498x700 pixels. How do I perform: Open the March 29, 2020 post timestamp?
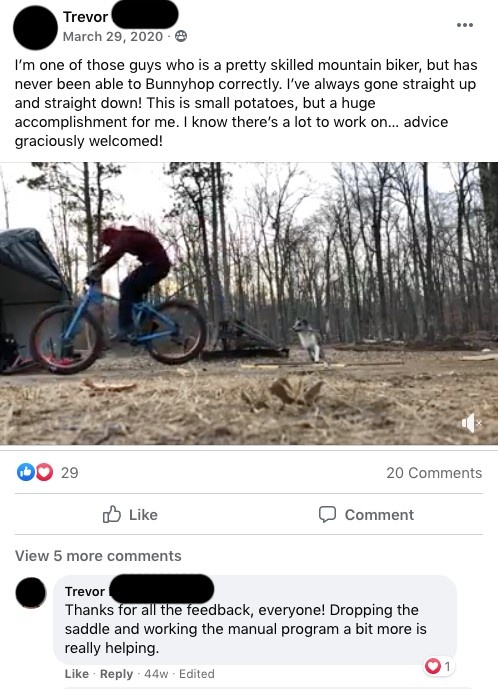113,37
